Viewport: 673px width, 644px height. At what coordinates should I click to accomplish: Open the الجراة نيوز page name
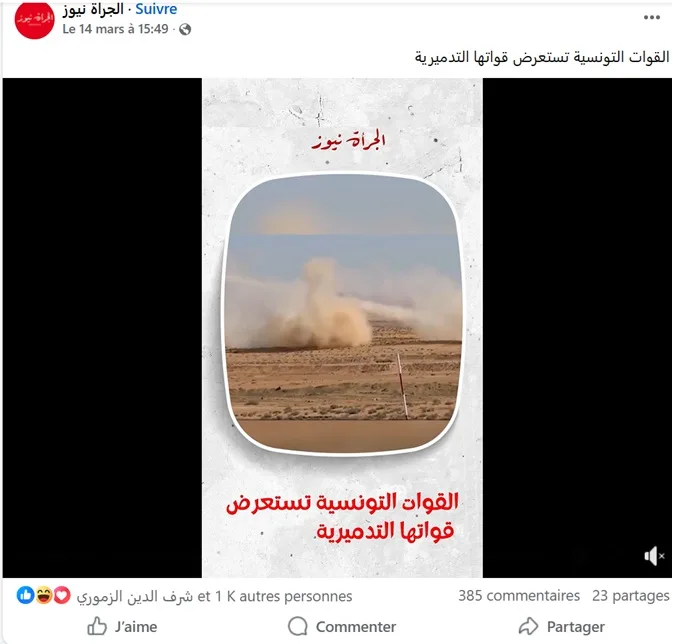point(93,9)
